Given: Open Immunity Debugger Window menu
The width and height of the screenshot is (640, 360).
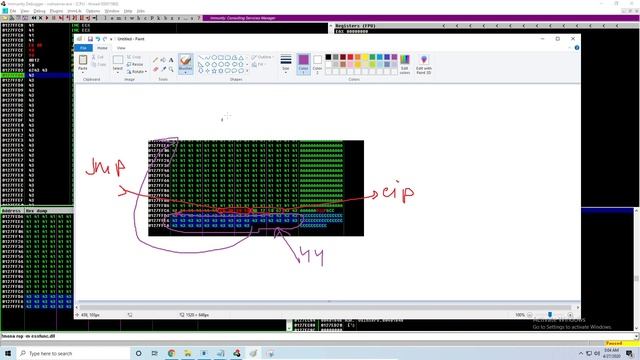Looking at the screenshot, I should (x=112, y=11).
